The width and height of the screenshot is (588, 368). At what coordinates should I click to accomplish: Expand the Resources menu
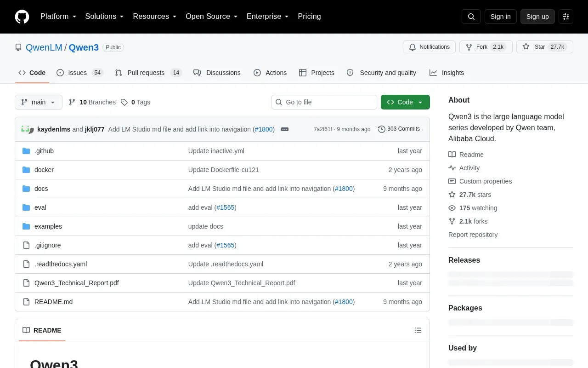click(155, 17)
